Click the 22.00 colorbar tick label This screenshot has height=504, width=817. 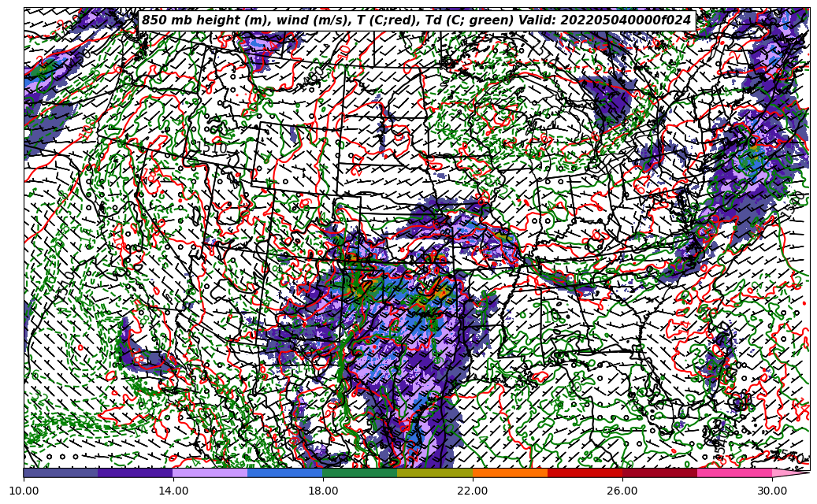pyautogui.click(x=473, y=491)
